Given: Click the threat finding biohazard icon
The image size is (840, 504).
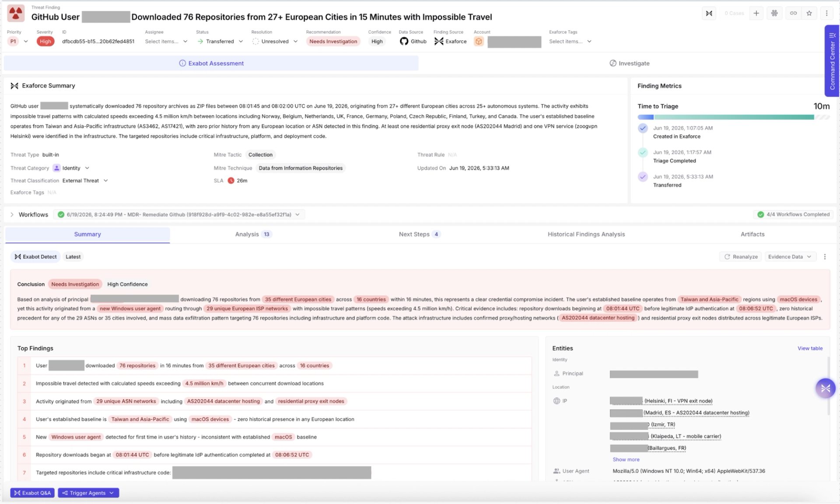Looking at the screenshot, I should click(16, 13).
